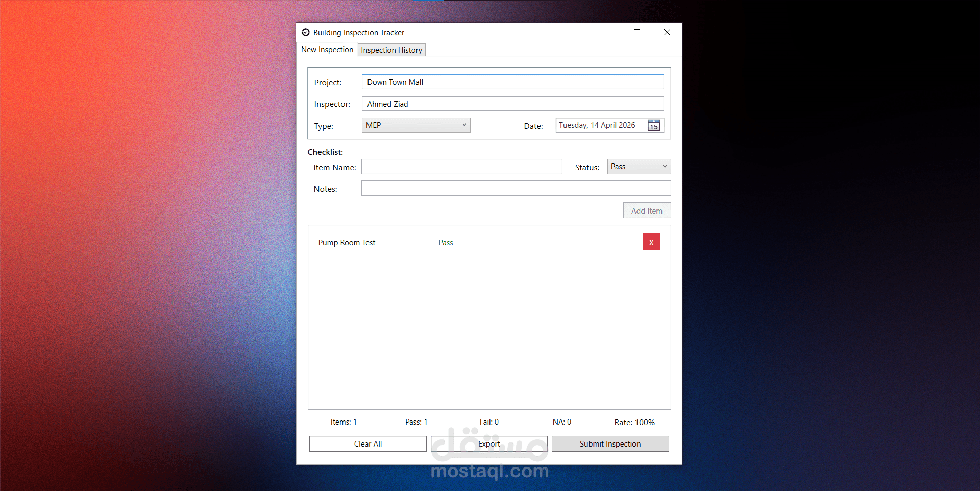Screen dimensions: 980x491
Task: Click the Add Item button
Action: [647, 210]
